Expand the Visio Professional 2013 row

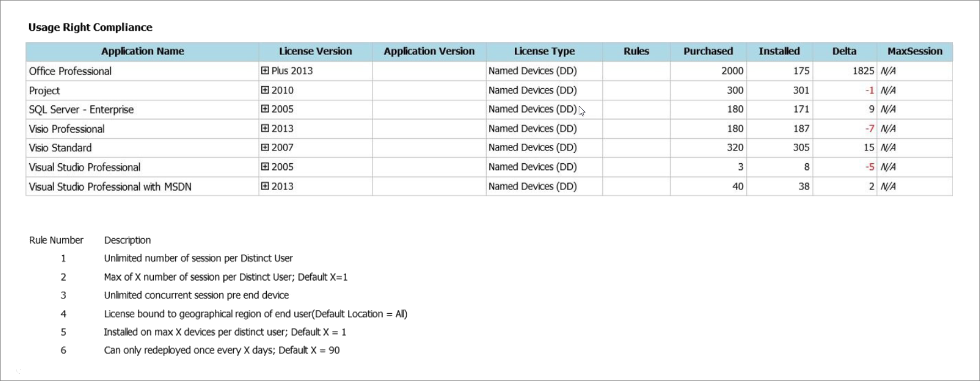[265, 128]
